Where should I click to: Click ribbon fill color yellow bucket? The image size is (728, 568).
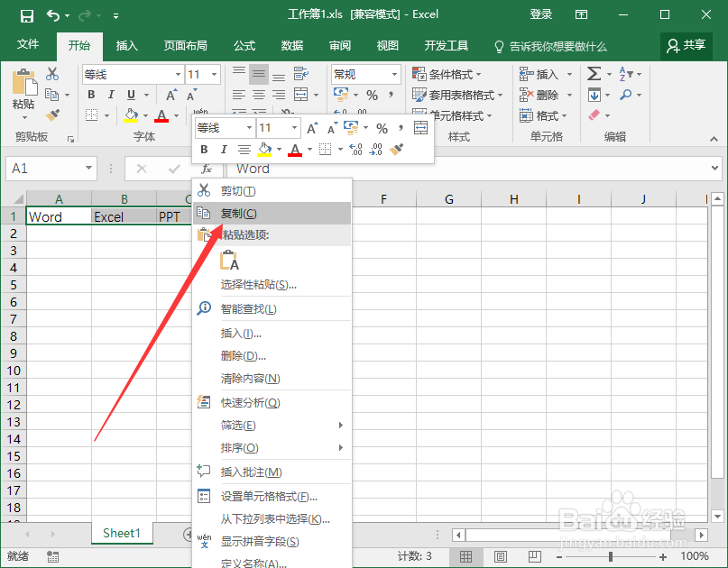(131, 115)
